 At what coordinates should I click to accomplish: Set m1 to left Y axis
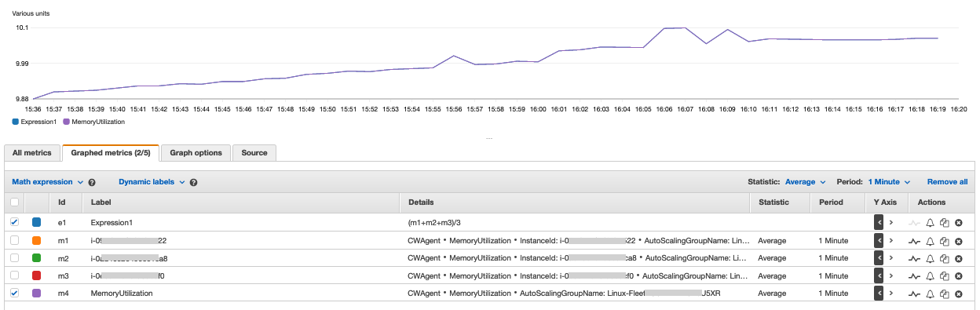click(879, 240)
